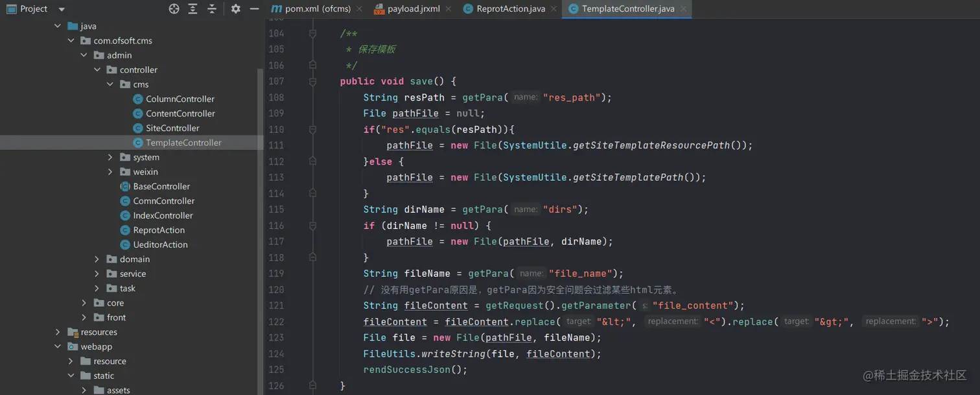Expand the front package
This screenshot has height=395, width=980.
coord(84,317)
